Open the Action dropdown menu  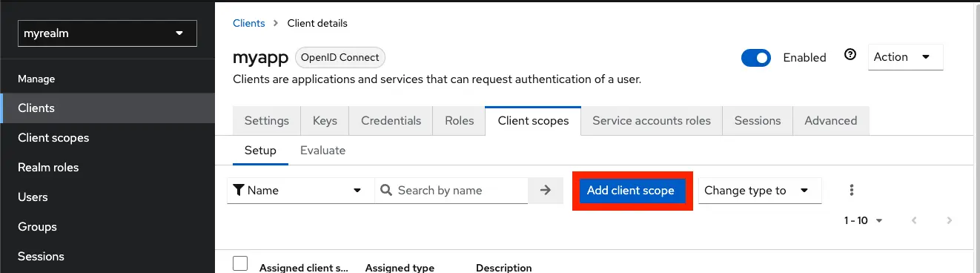(905, 57)
